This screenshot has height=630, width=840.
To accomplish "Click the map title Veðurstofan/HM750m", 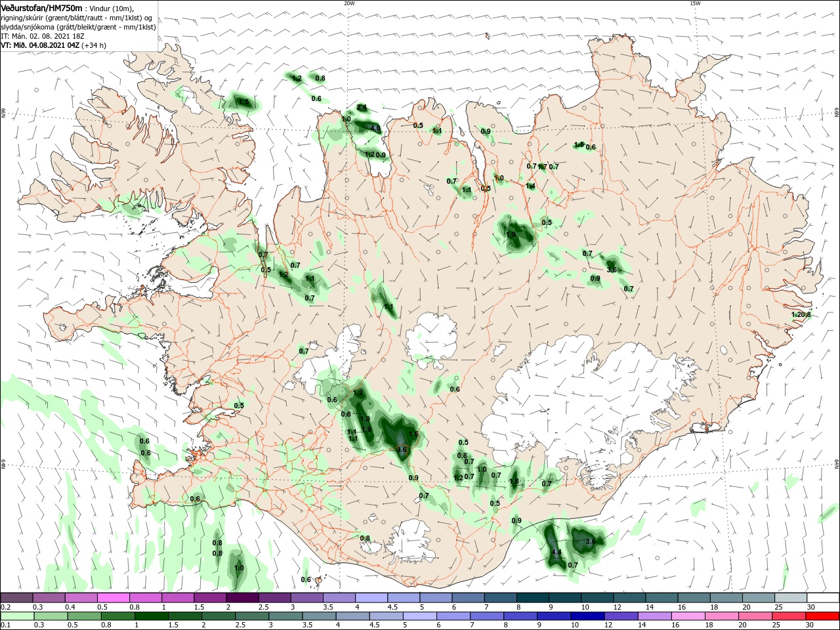I will [x=41, y=7].
